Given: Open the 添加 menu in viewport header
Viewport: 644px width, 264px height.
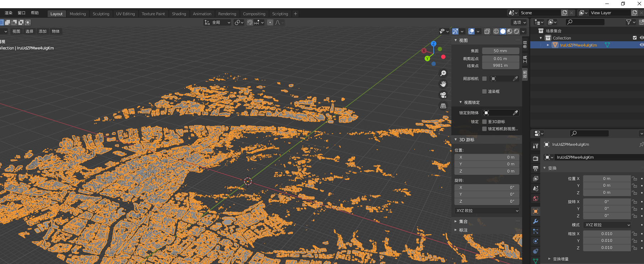Looking at the screenshot, I should tap(43, 31).
